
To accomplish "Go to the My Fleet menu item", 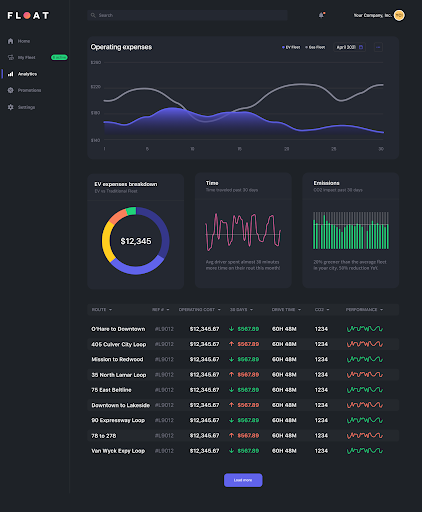I will coord(26,57).
